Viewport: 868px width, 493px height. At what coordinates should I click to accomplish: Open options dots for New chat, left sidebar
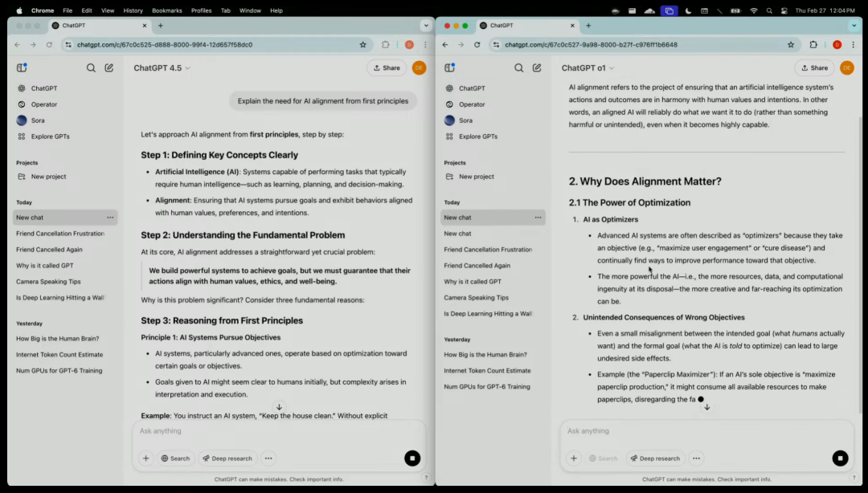point(110,218)
